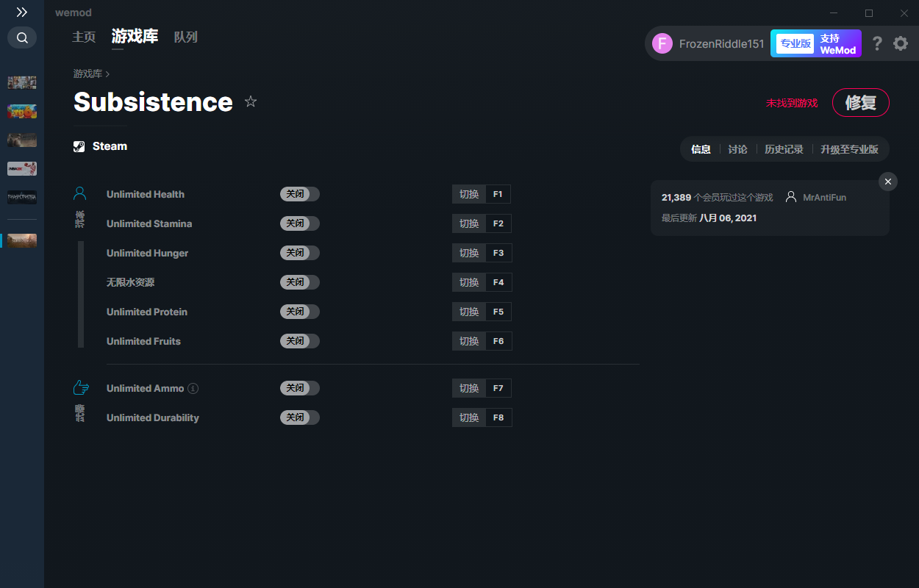919x588 pixels.
Task: Click the F5 hotkey 切换 button
Action: [x=482, y=312]
